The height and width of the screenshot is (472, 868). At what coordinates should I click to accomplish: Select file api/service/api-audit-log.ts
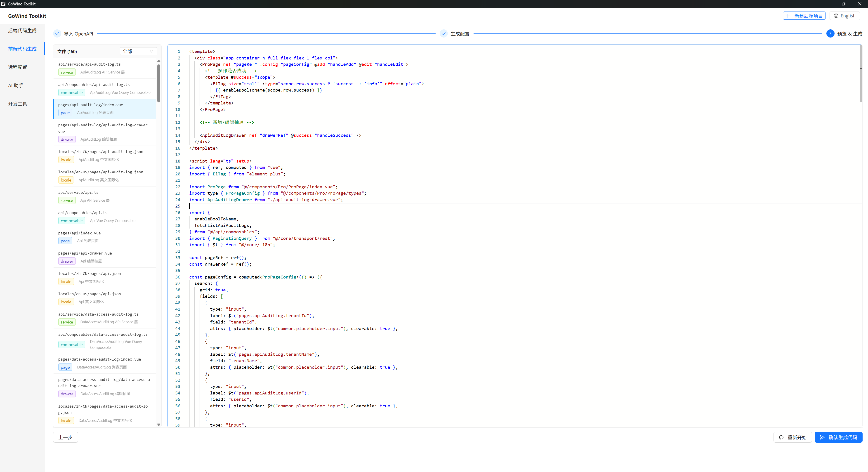click(x=105, y=68)
